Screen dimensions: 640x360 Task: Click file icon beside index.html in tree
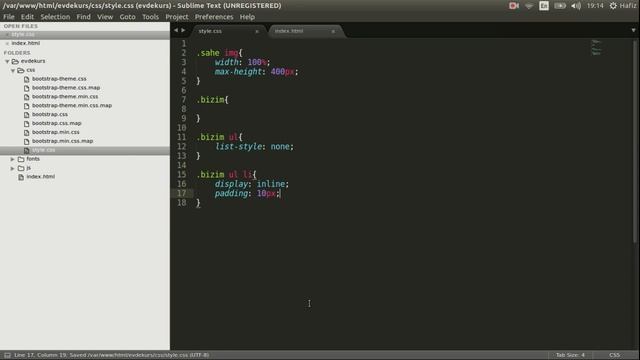coord(21,177)
